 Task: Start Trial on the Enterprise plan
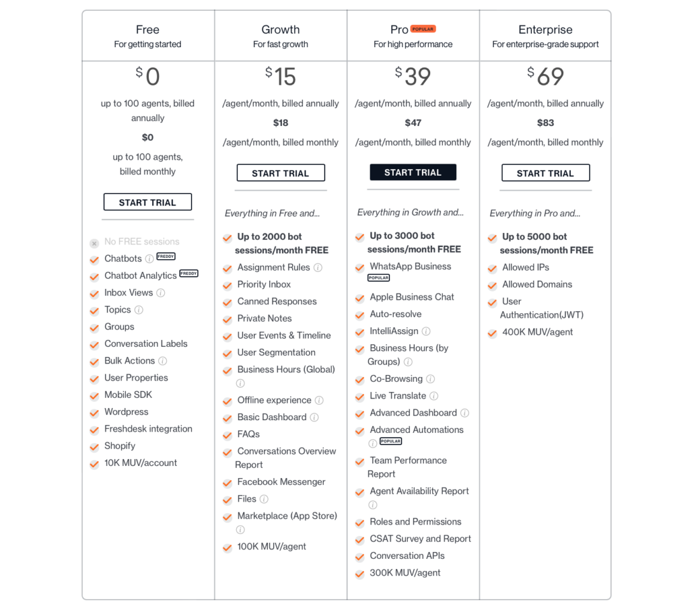tap(545, 173)
